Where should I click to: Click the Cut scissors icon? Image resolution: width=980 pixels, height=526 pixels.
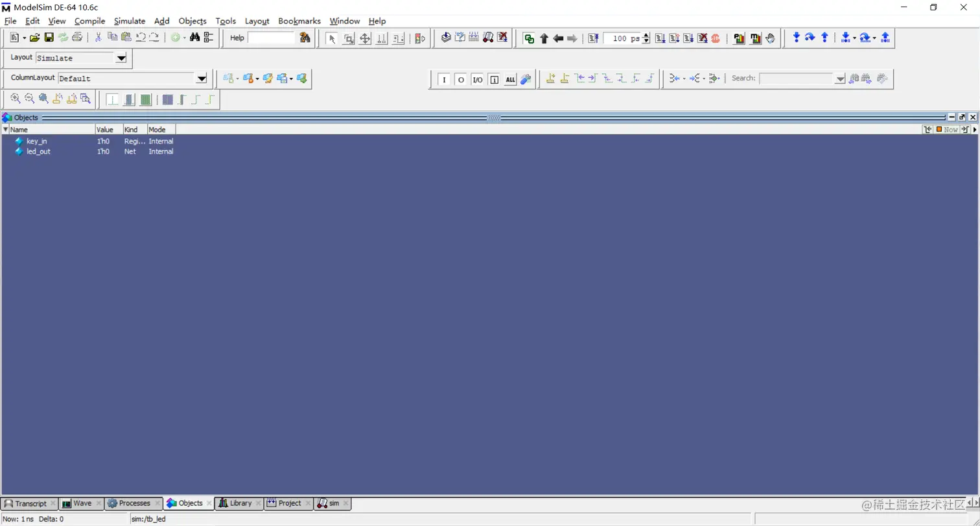point(99,38)
